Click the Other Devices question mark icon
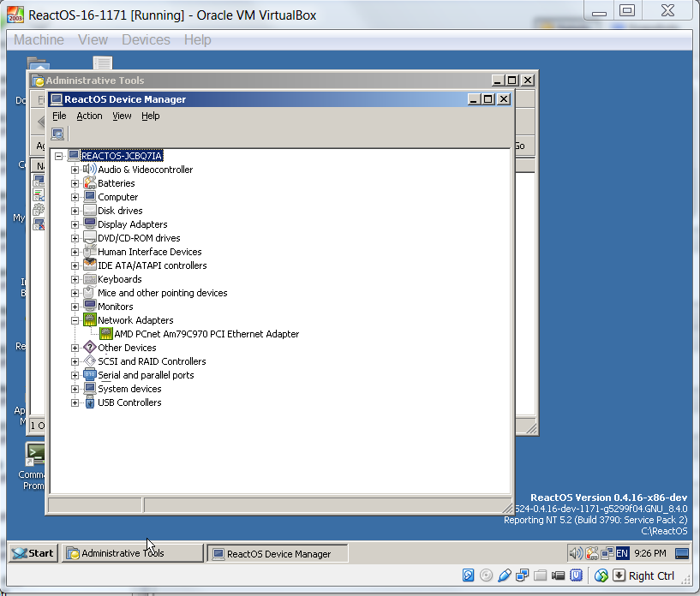 tap(90, 348)
